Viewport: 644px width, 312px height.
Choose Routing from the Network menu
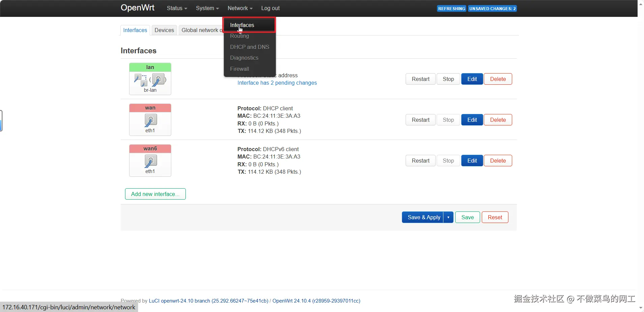[249, 36]
